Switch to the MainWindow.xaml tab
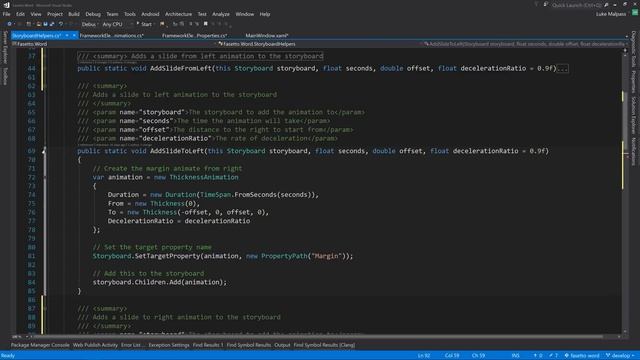Screen dimensions: 640x360 267,36
